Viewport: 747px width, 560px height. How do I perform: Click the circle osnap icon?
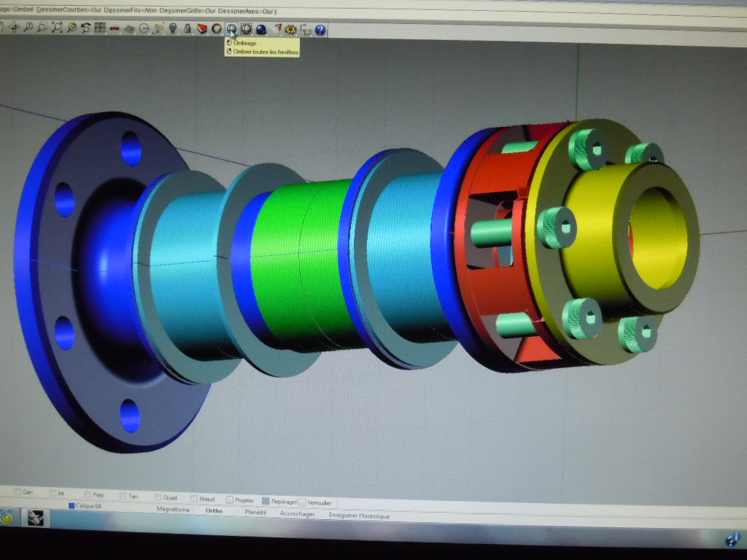point(144,28)
